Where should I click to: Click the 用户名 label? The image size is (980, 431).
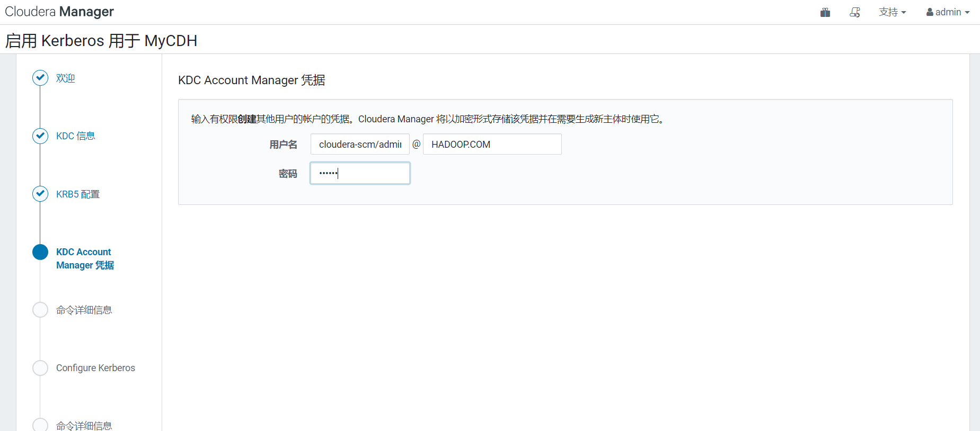pos(284,145)
